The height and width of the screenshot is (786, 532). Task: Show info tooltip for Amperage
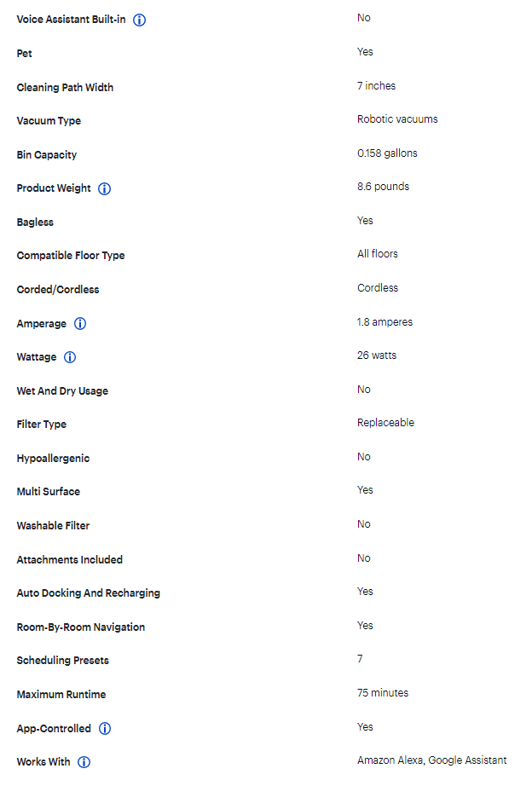[x=80, y=324]
